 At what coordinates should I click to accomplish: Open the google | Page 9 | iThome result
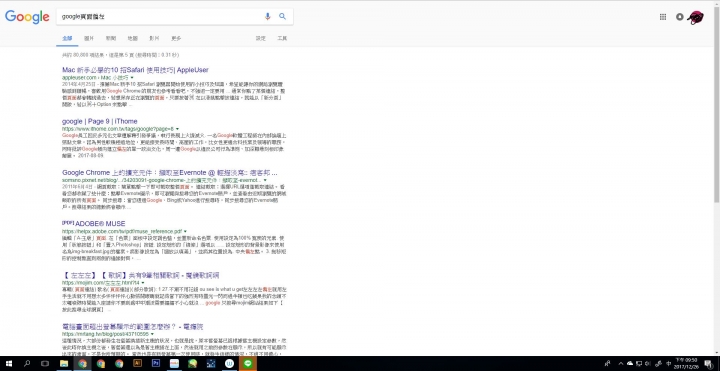100,122
